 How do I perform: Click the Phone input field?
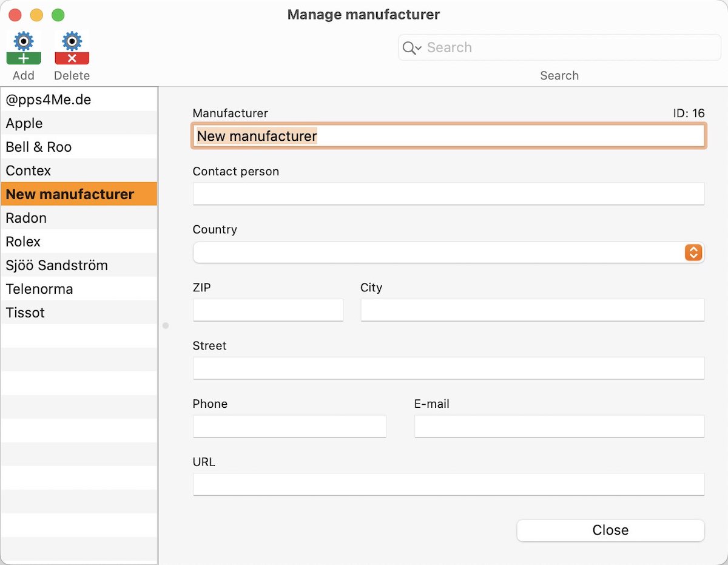pyautogui.click(x=289, y=427)
